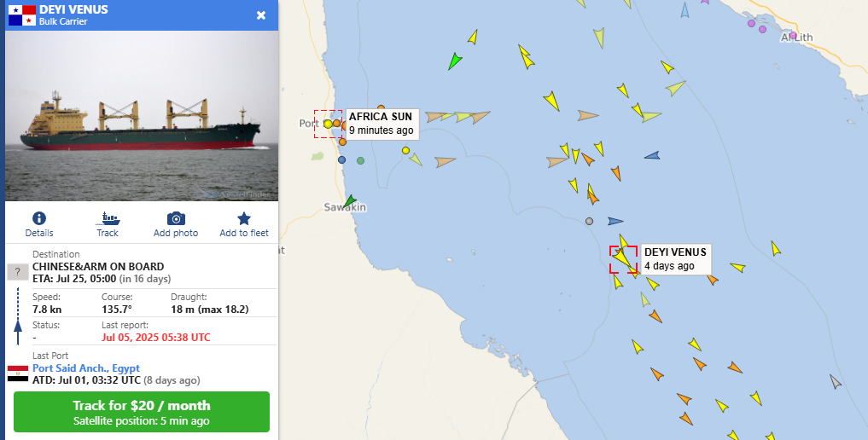868x440 pixels.
Task: Click the blue circle marker near coast
Action: (341, 159)
